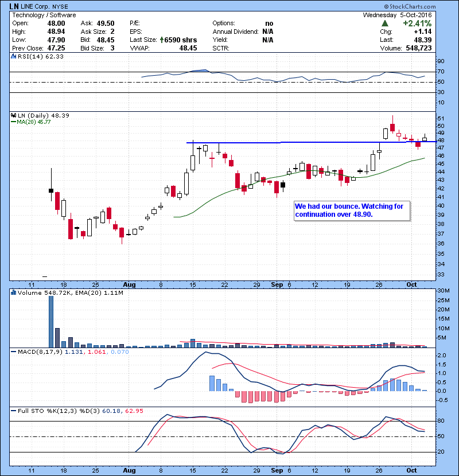459x476 pixels.
Task: Click the Oct label on the price chart axis
Action: [x=411, y=285]
